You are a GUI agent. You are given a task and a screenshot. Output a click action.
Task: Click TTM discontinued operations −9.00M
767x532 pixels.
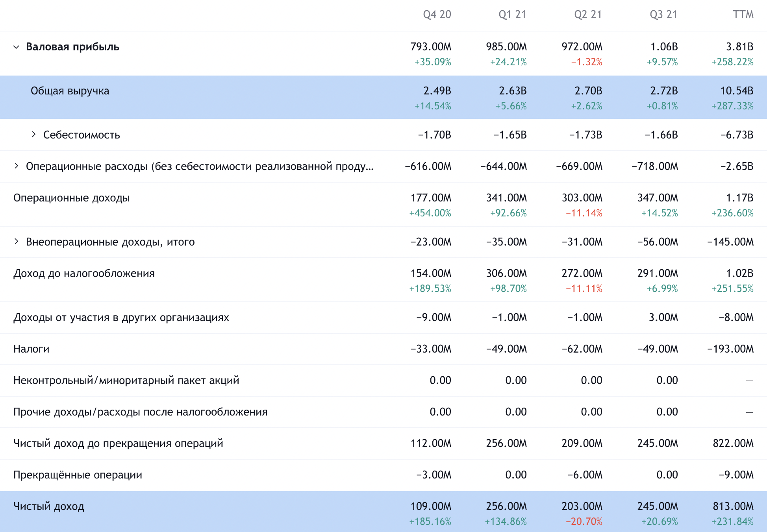(x=736, y=475)
